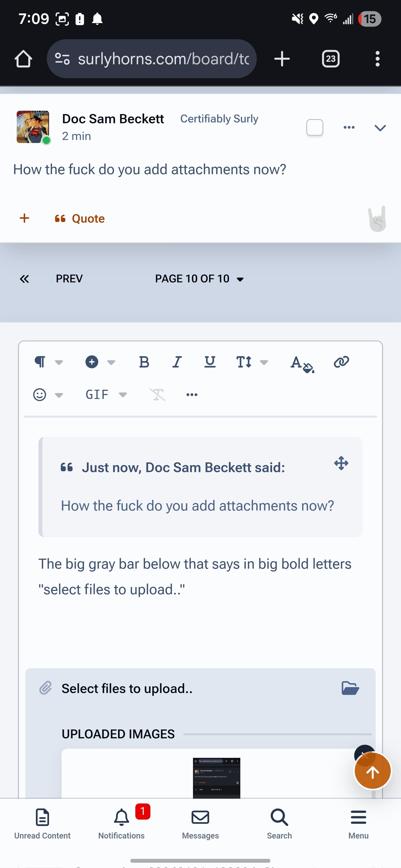This screenshot has width=401, height=868.
Task: Open the text color picker
Action: click(x=302, y=363)
